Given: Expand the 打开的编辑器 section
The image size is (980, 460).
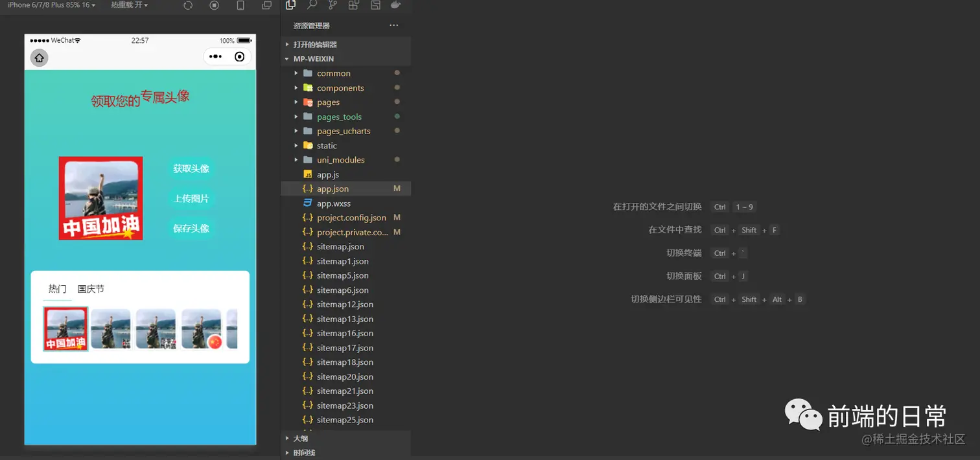Looking at the screenshot, I should (x=346, y=45).
